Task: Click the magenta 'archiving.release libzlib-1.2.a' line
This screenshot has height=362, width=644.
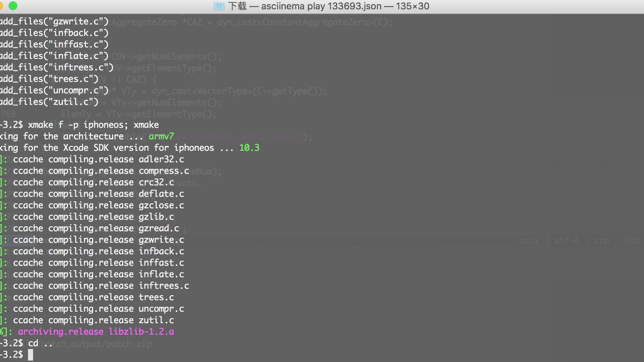Action: click(96, 333)
